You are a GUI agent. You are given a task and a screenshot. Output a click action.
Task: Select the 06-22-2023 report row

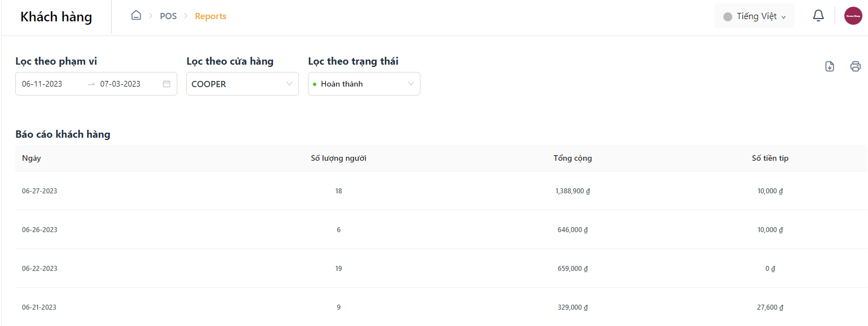coord(441,269)
